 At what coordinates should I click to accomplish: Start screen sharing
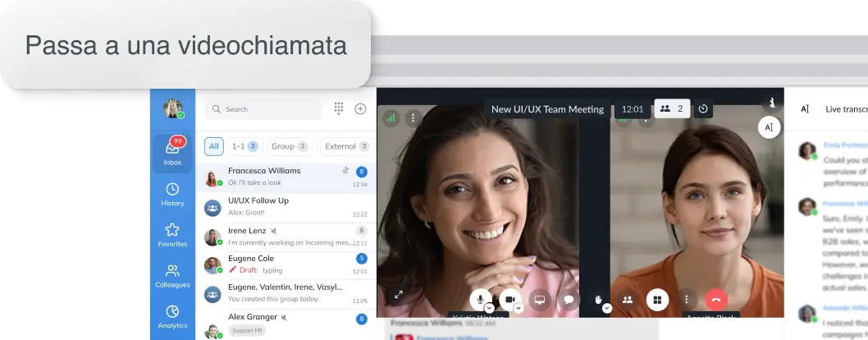click(x=539, y=300)
